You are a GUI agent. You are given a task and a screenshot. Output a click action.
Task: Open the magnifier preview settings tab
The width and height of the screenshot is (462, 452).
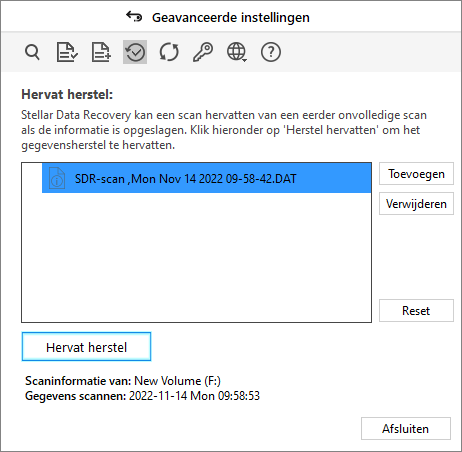coord(32,52)
